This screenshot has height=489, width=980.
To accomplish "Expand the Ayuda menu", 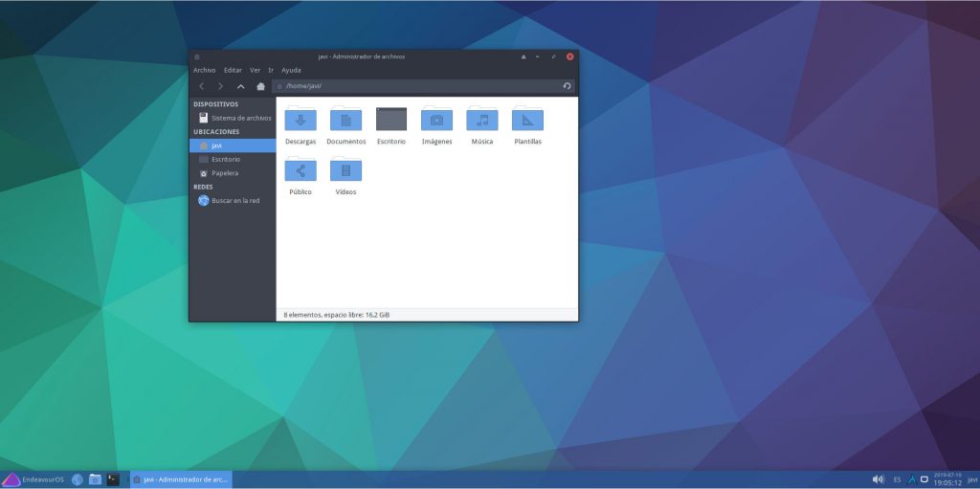I will 291,70.
